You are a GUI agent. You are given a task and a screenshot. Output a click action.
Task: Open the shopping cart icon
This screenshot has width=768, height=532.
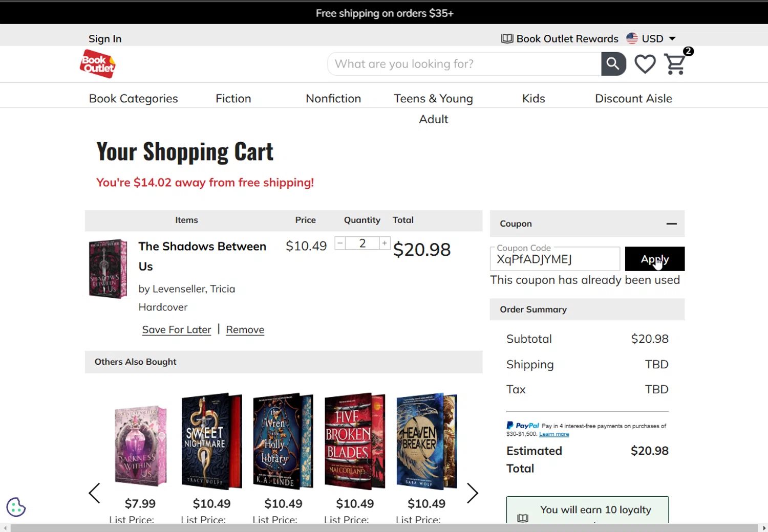point(675,64)
